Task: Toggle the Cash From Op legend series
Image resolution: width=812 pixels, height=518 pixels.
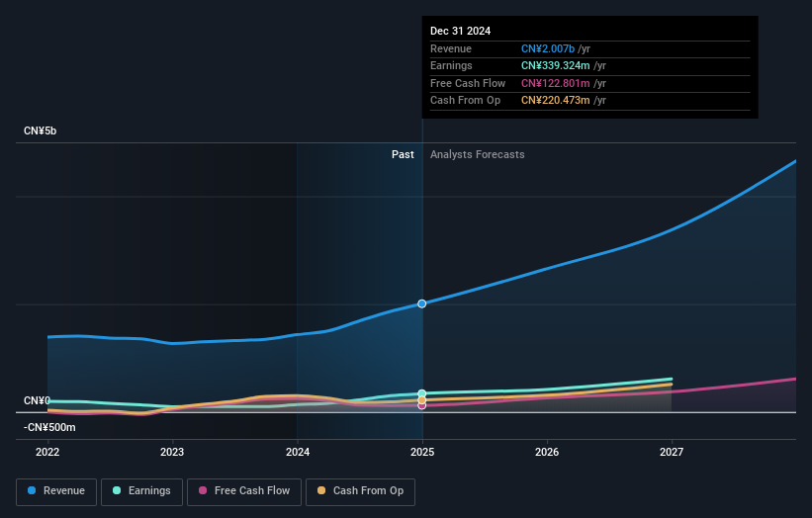Action: 360,491
